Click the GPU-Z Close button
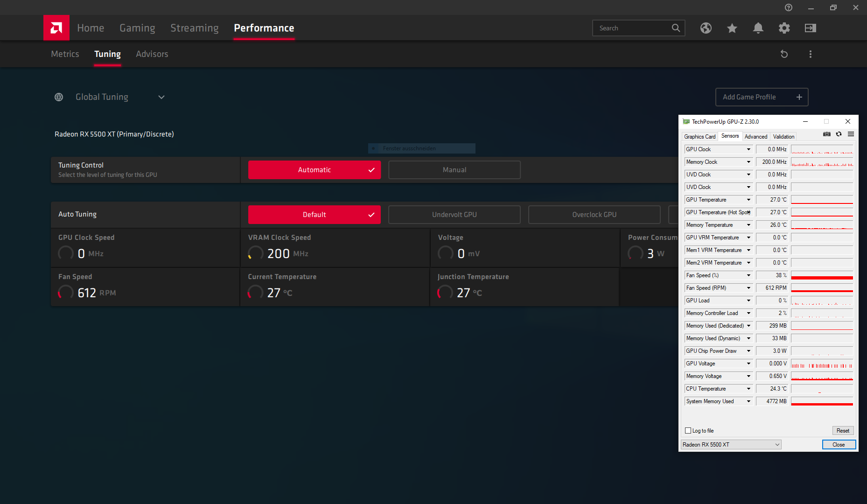 tap(839, 445)
